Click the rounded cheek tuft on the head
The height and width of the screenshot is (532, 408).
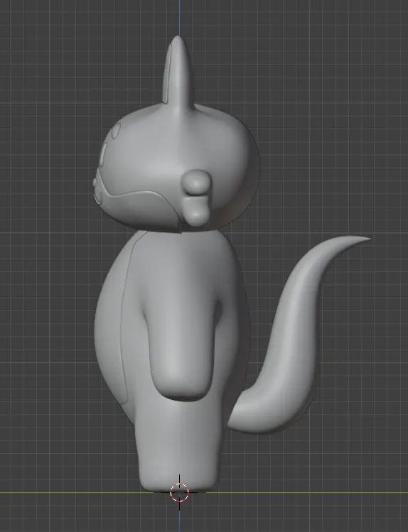197,198
